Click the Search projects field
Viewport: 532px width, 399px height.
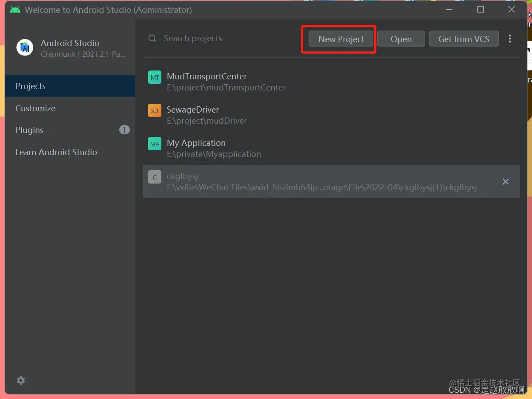click(x=222, y=39)
